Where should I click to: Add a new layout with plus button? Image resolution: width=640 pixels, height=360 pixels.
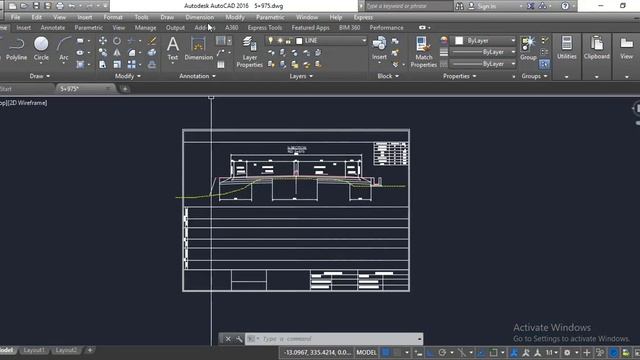tap(90, 350)
